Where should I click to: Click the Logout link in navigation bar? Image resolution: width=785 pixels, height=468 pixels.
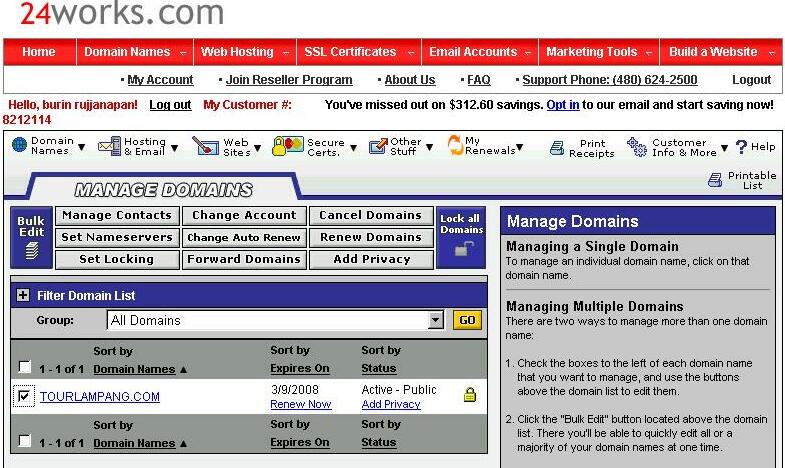tap(751, 80)
